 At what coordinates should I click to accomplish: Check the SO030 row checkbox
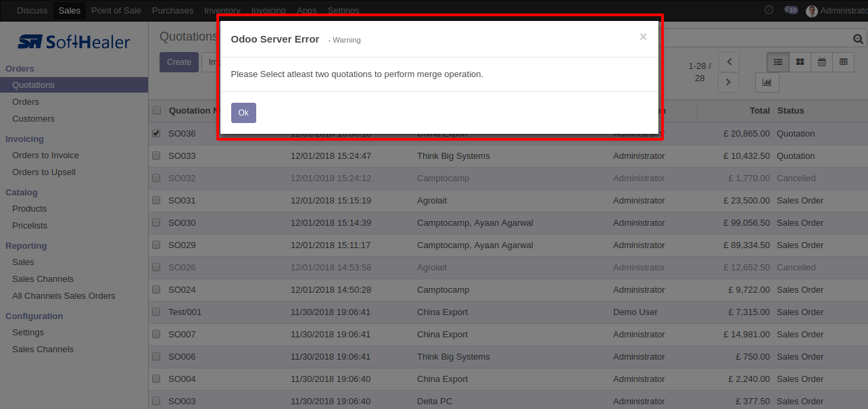(156, 222)
